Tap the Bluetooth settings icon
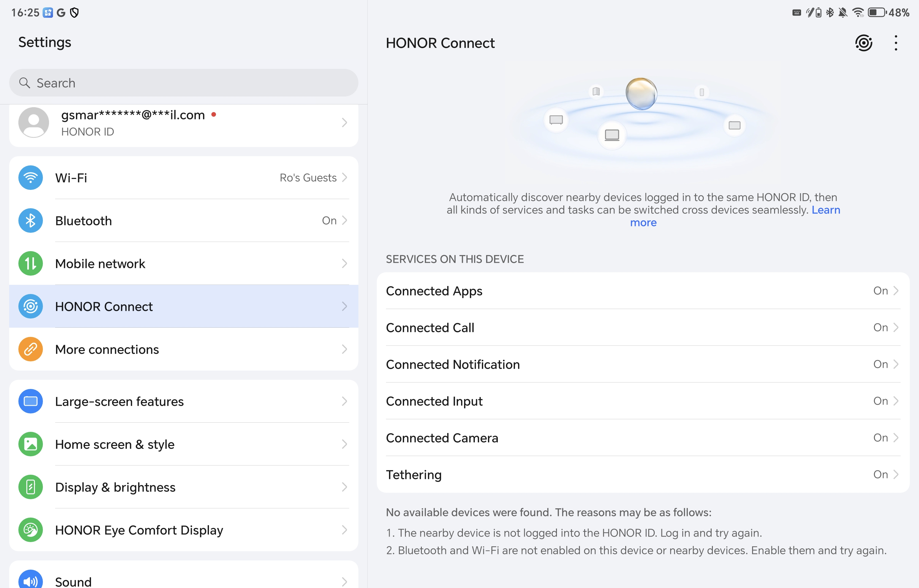This screenshot has width=919, height=588. point(31,221)
